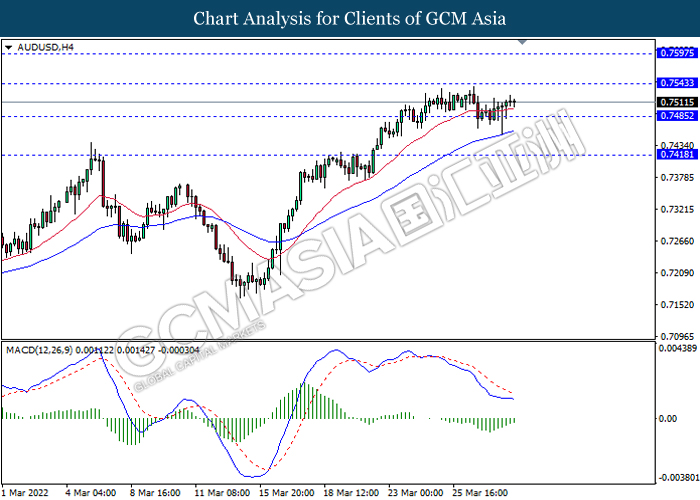Click the AUDUSD,H4 symbol label
The width and height of the screenshot is (700, 500).
pyautogui.click(x=45, y=47)
